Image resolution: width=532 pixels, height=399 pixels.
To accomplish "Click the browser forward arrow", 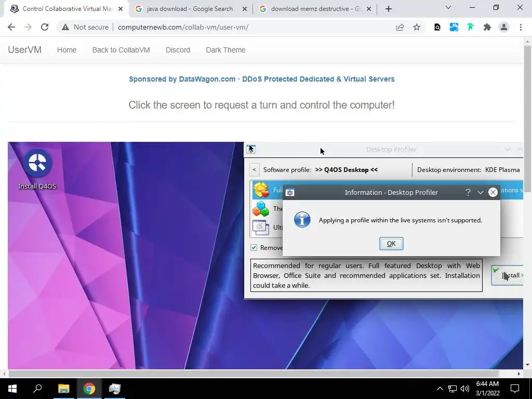I will [28, 27].
